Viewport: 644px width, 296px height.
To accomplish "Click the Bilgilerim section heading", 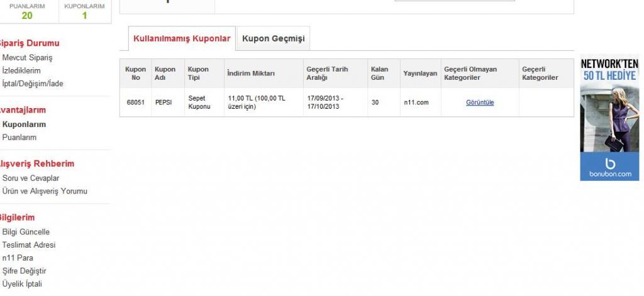I will 17,217.
